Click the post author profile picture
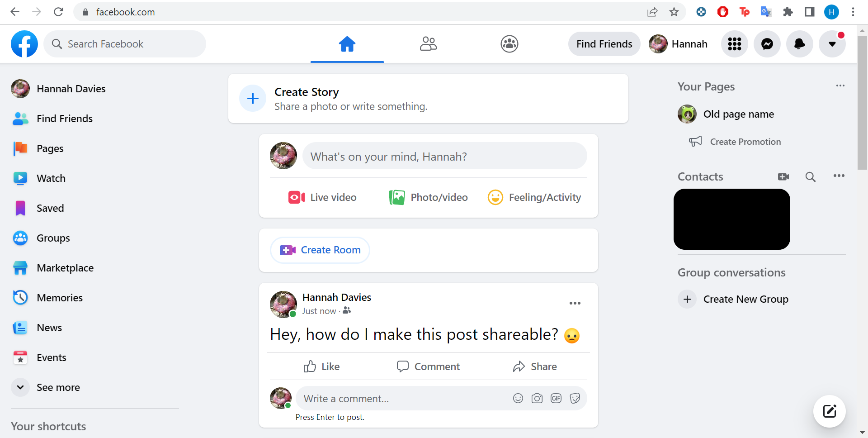 pyautogui.click(x=283, y=304)
